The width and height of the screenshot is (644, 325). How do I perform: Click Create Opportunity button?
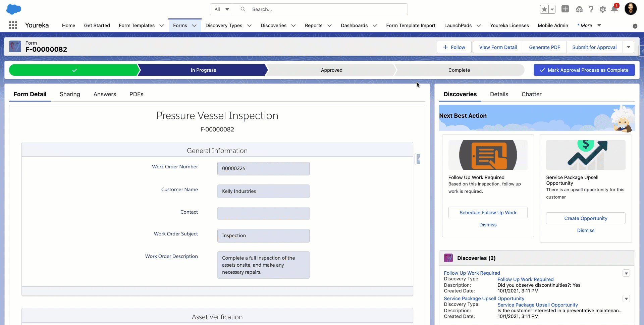click(x=586, y=218)
